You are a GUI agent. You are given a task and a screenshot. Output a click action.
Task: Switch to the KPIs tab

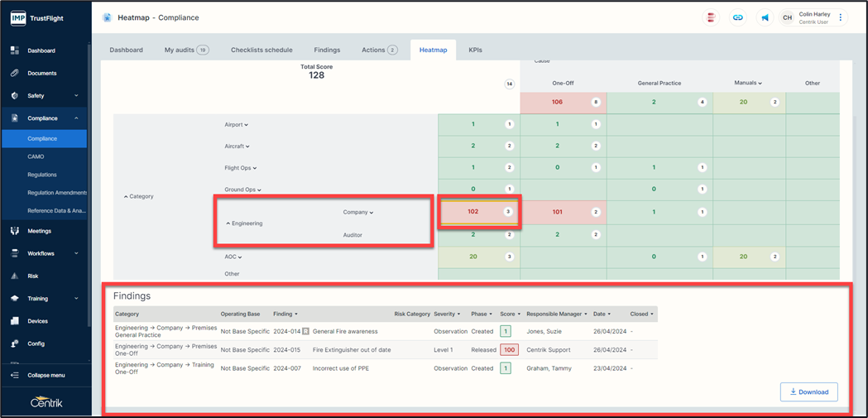pyautogui.click(x=475, y=50)
